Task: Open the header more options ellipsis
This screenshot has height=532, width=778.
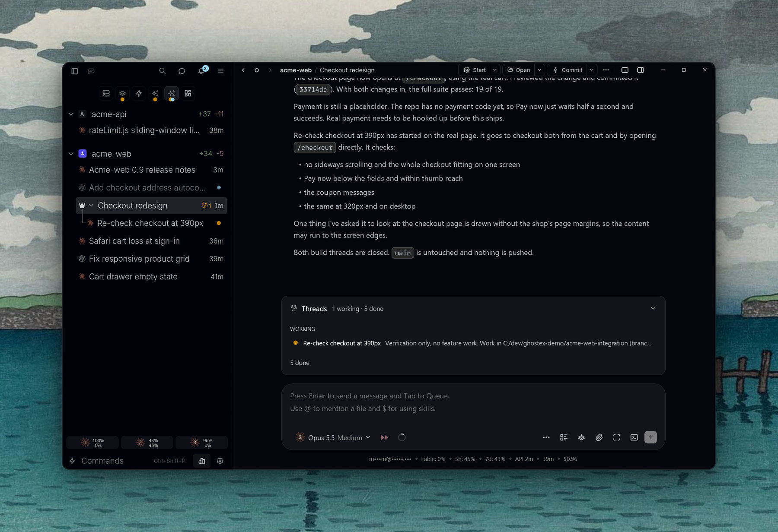Action: (606, 70)
